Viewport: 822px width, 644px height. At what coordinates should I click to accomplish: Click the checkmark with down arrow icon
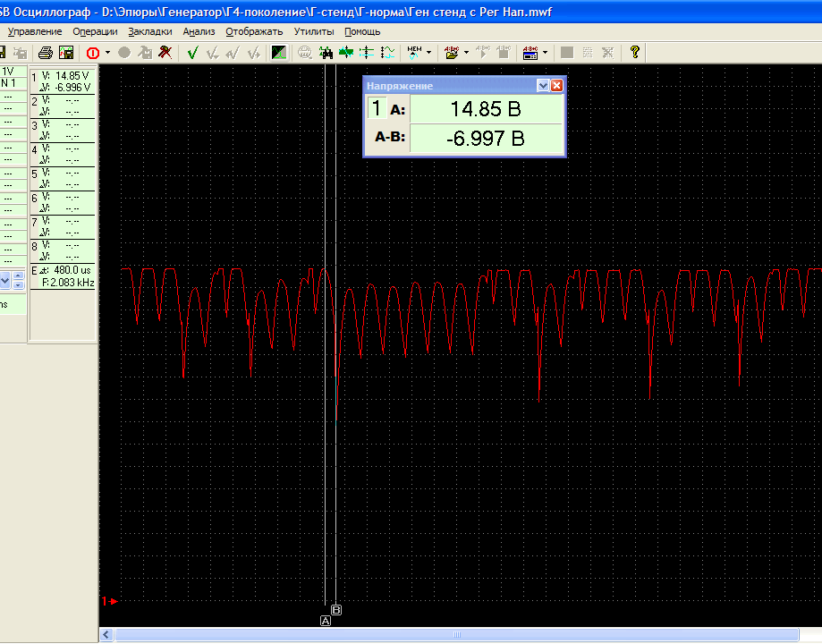pyautogui.click(x=212, y=53)
